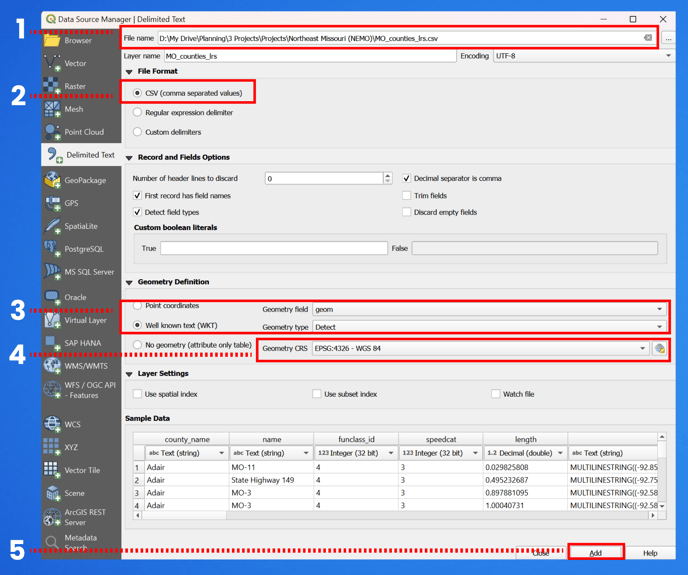Click the Help button
Screen dimensions: 688x575
point(650,552)
